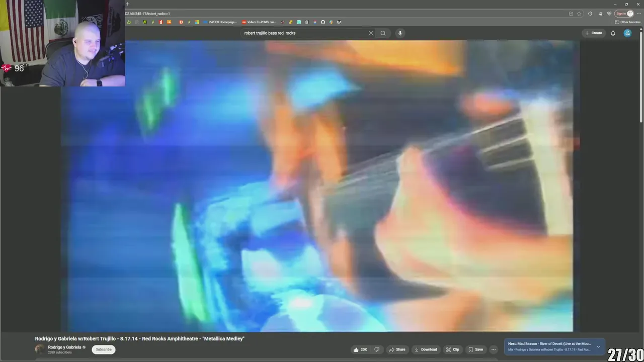Open the Videos Ex-POWs bookmark

point(260,22)
